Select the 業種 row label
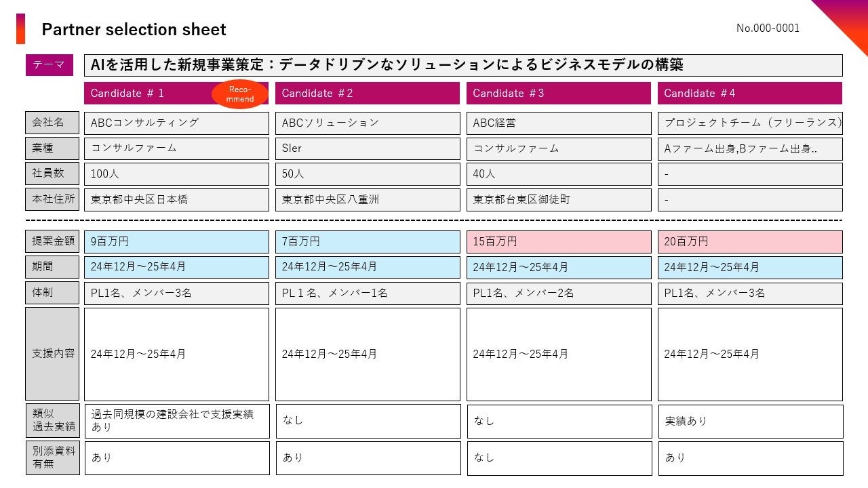 tap(52, 148)
